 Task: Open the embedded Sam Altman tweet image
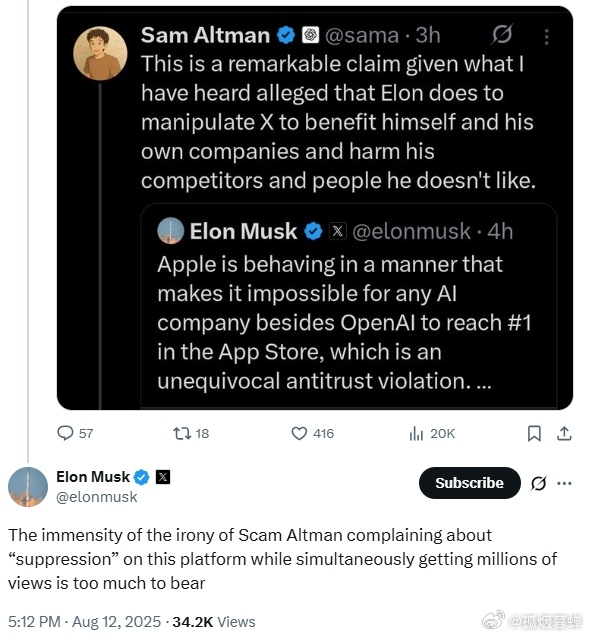pos(315,208)
